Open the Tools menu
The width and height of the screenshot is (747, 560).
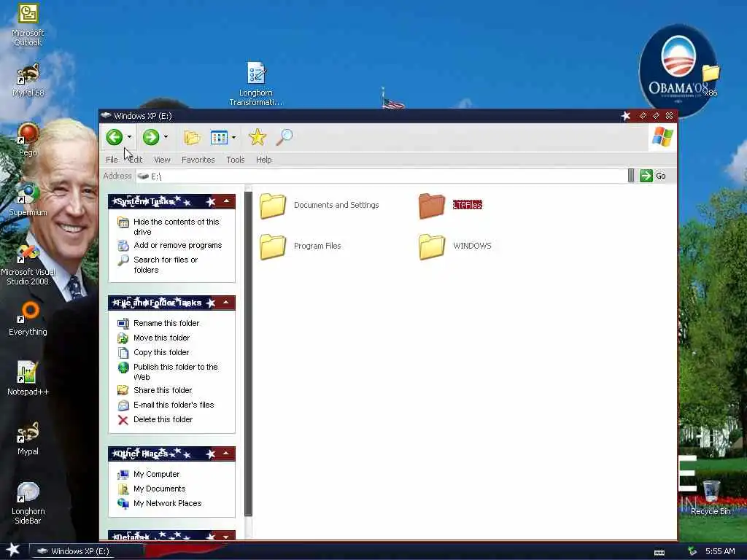click(236, 160)
